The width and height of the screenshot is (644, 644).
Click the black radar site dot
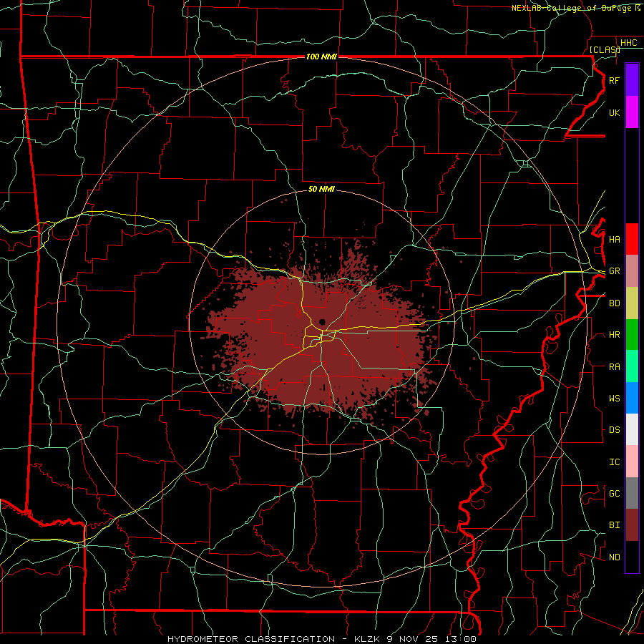point(323,321)
